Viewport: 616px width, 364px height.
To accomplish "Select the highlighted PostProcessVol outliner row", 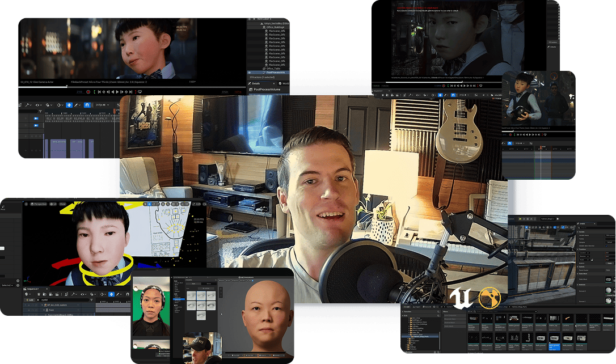I will pyautogui.click(x=269, y=72).
